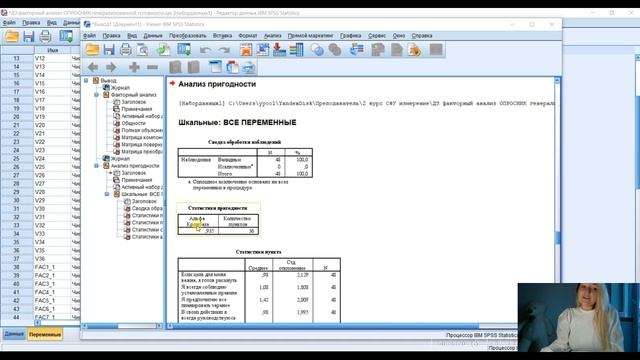640x360 pixels.
Task: Open the Вставка menu
Action: 222,36
